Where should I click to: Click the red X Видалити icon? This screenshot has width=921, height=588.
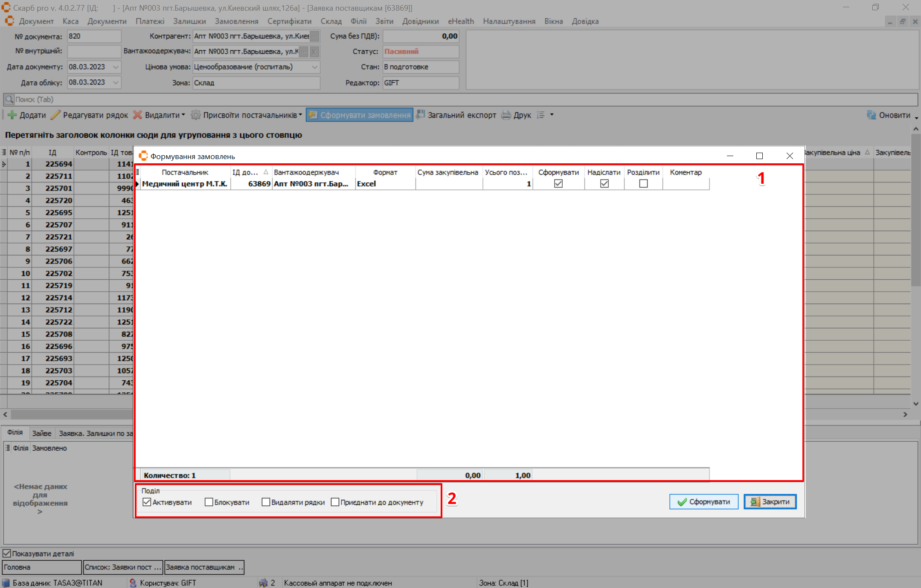coord(137,115)
